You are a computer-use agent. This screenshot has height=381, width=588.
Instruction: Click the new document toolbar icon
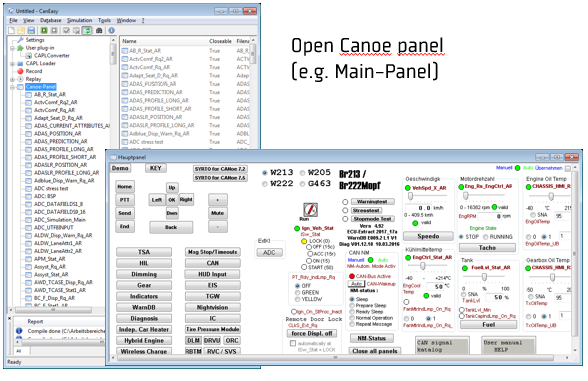[12, 30]
